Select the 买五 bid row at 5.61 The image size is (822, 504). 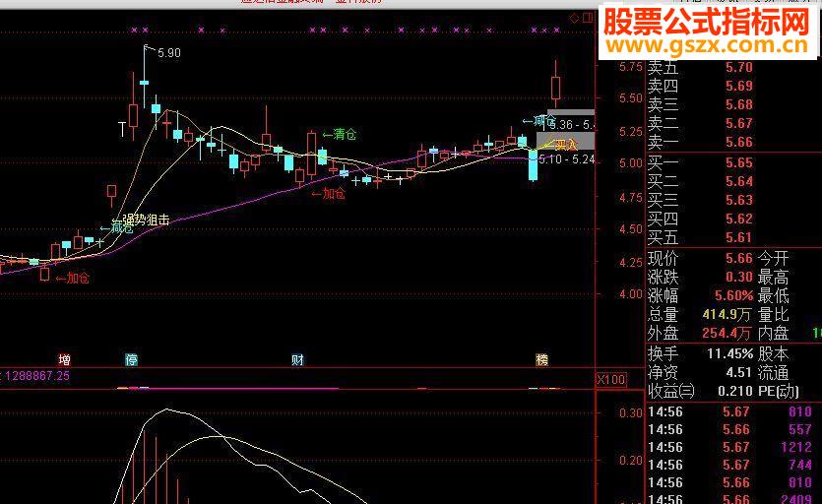(700, 237)
